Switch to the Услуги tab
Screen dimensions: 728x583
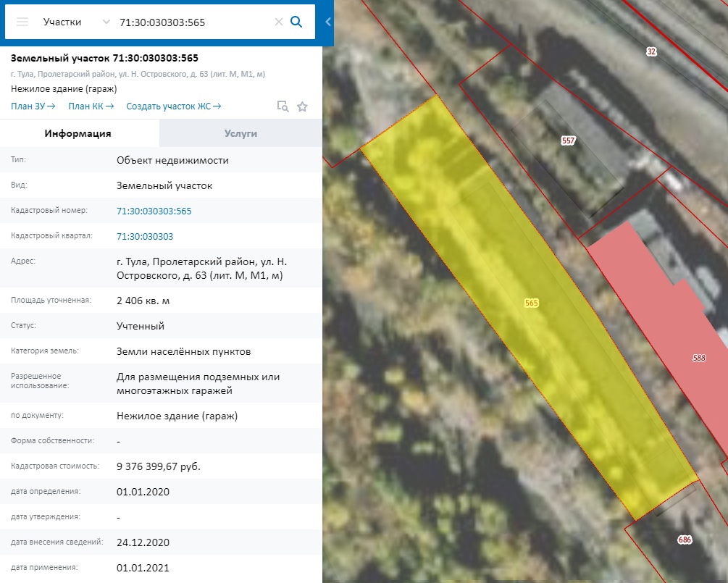(x=240, y=133)
